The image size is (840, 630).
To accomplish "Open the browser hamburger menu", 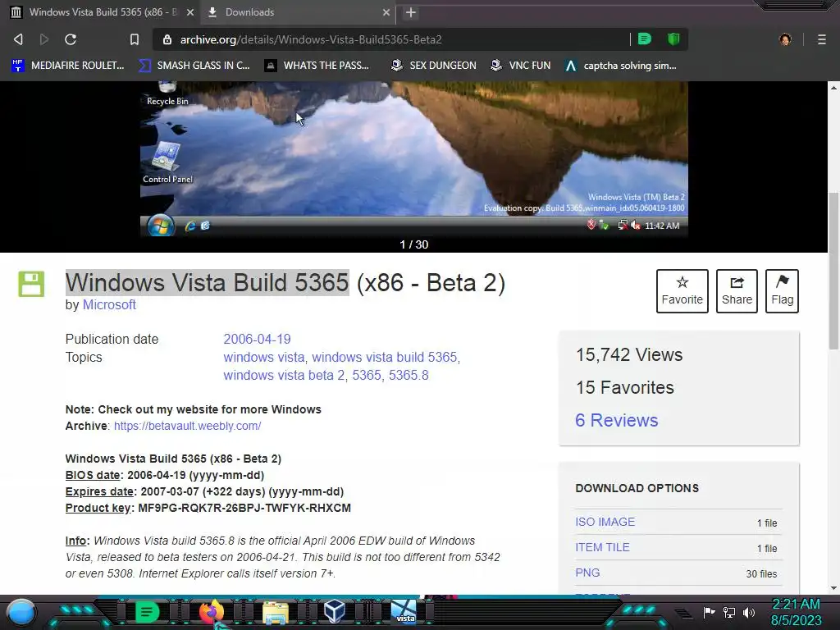I will 822,39.
